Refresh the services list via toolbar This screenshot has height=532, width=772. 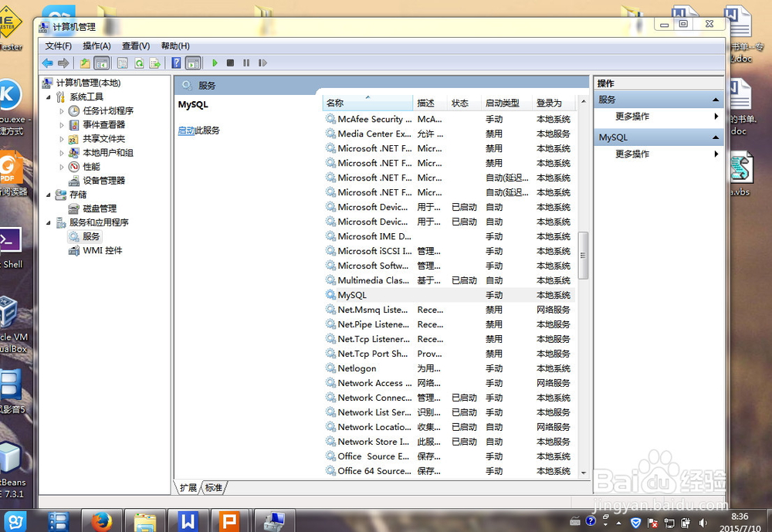(139, 63)
